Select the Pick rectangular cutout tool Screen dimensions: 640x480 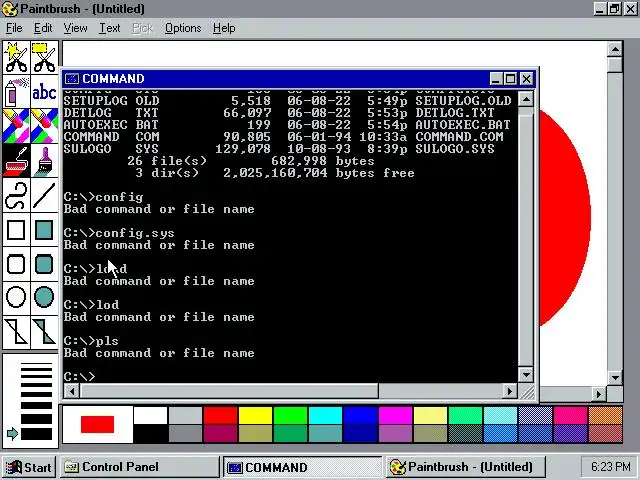(44, 58)
